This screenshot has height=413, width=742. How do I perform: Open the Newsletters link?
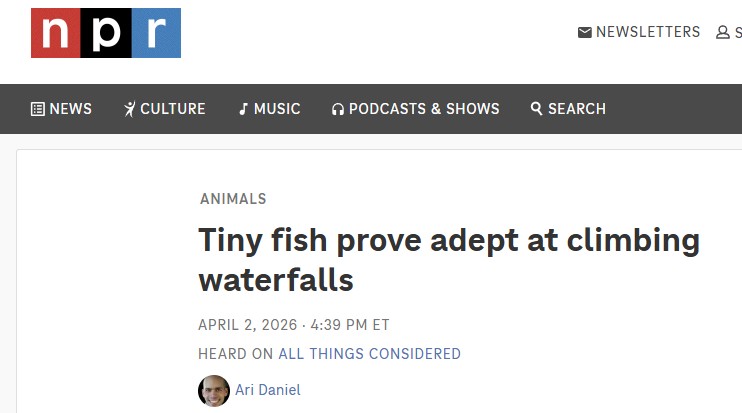click(x=648, y=32)
